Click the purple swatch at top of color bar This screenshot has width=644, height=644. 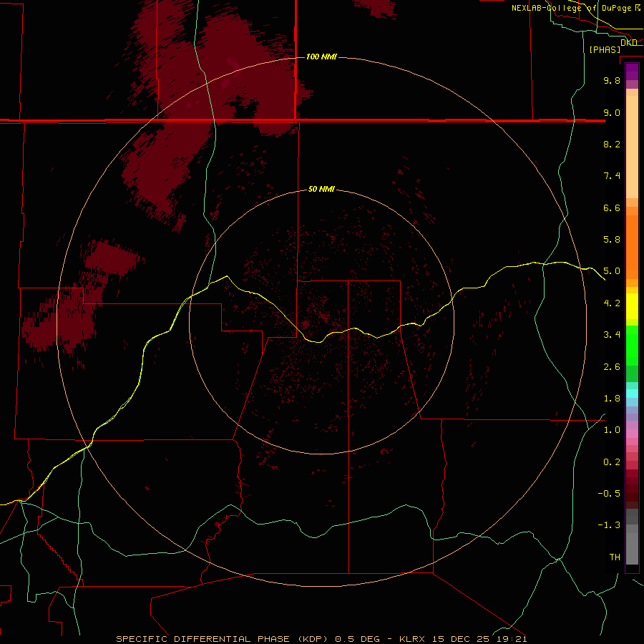(632, 72)
